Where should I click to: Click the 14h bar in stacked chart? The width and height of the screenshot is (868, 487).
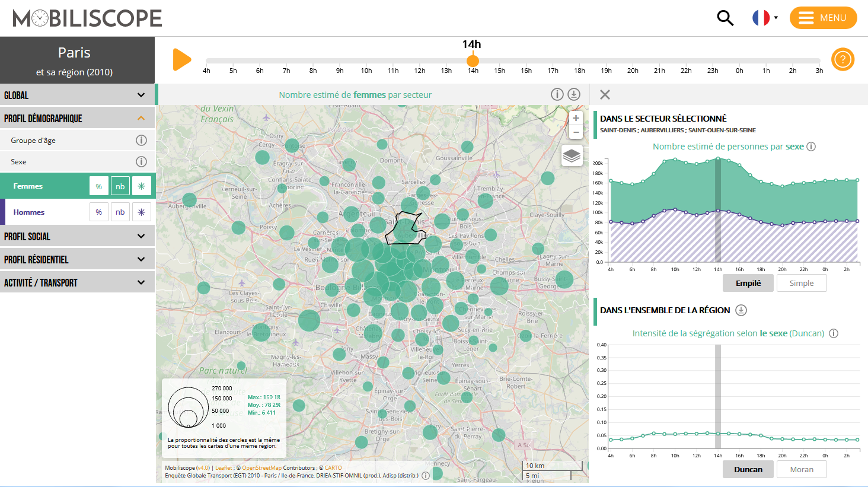pyautogui.click(x=718, y=210)
